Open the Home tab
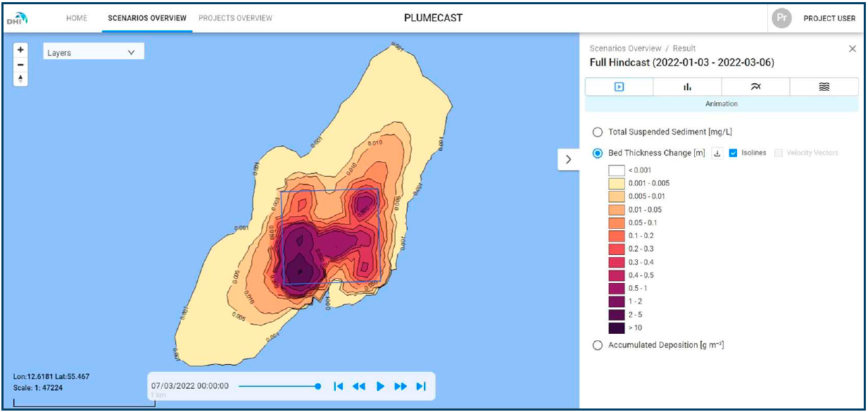 (x=77, y=18)
